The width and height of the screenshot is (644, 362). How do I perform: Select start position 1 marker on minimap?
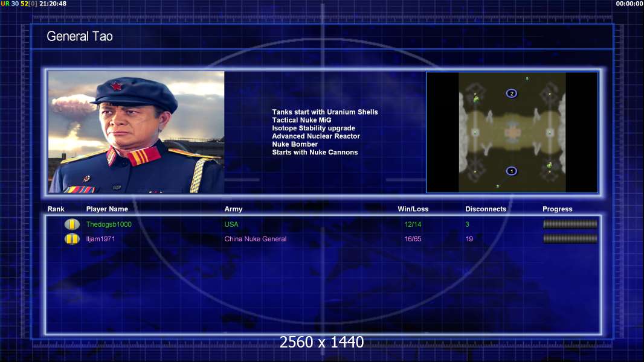512,171
